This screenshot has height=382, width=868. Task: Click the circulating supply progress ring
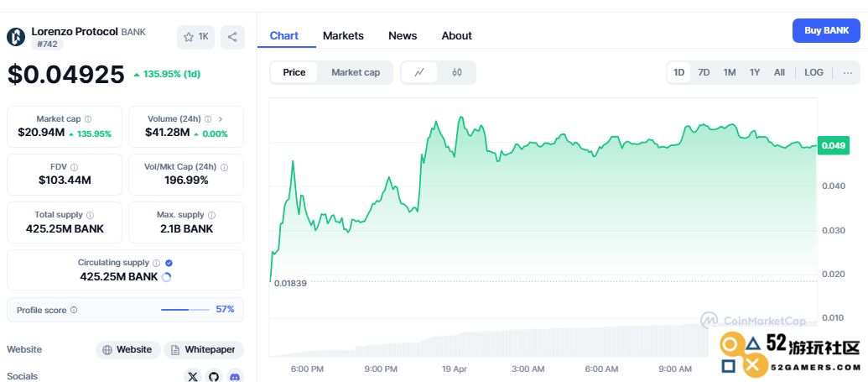[166, 277]
